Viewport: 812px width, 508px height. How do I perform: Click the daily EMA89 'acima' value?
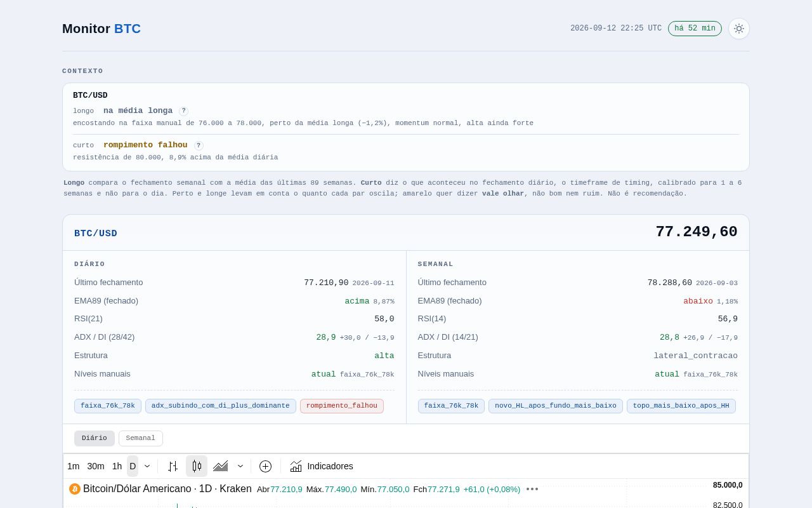point(357,301)
